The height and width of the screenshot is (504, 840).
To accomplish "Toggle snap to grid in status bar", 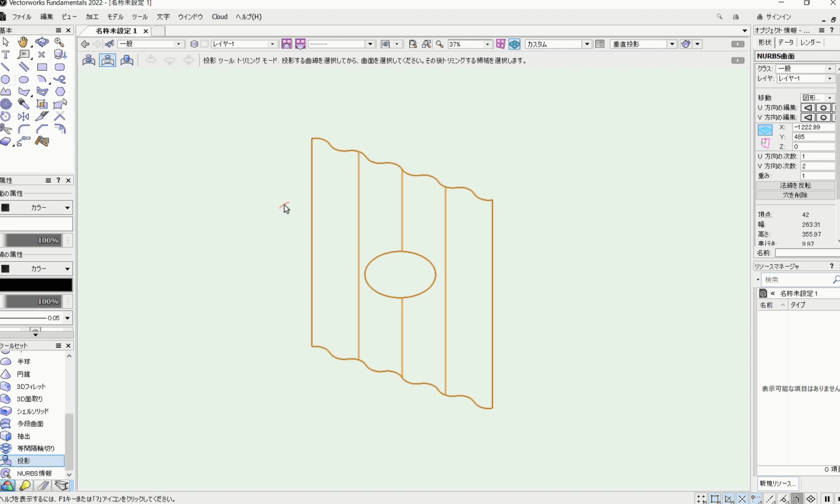I will pos(701,499).
